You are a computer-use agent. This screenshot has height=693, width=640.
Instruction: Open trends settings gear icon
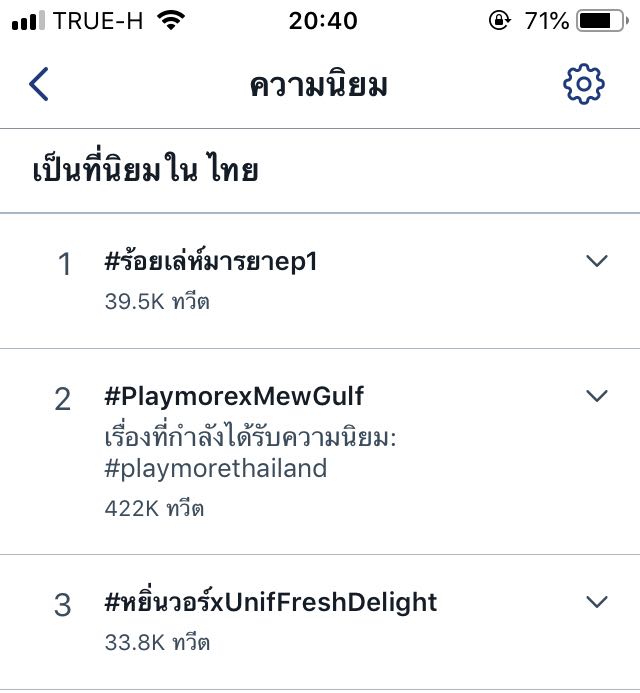coord(583,84)
